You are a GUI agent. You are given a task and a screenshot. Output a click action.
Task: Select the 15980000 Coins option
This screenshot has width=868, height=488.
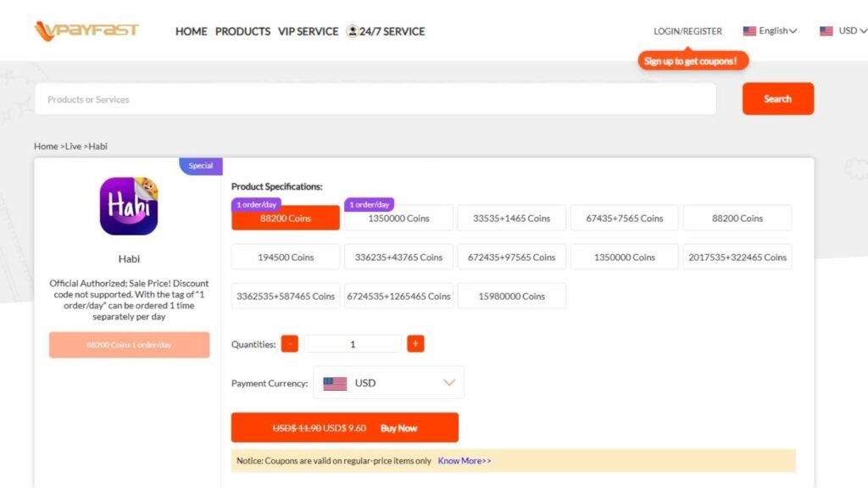[x=511, y=296]
